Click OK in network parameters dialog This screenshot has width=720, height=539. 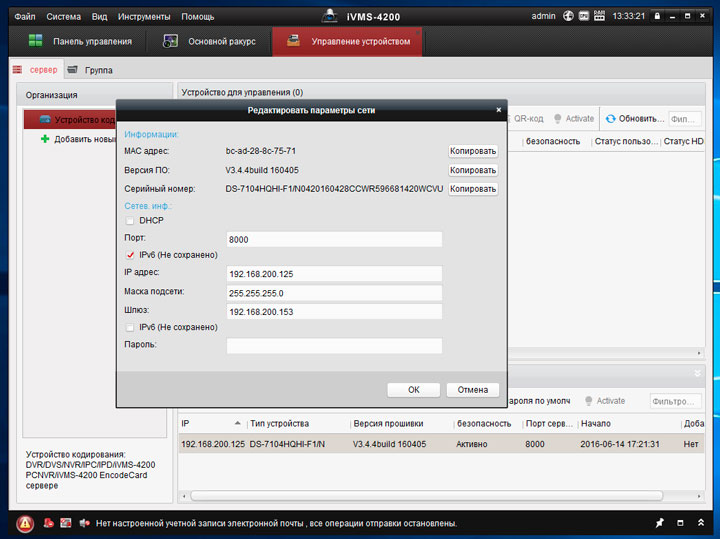pos(413,389)
